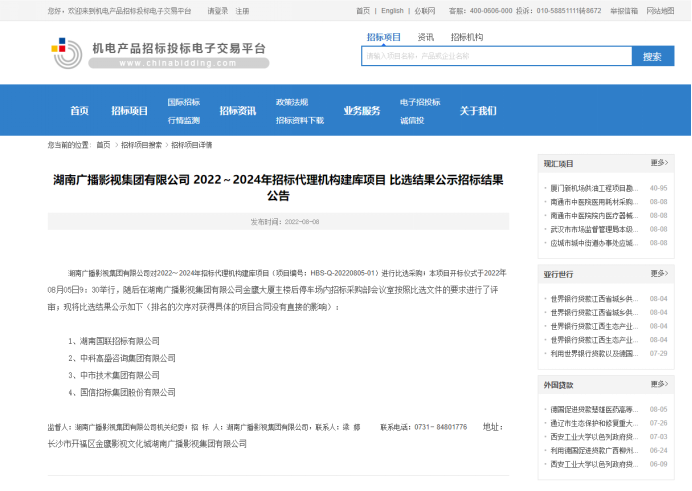
Task: Open 必联网 link in top bar
Action: click(425, 11)
